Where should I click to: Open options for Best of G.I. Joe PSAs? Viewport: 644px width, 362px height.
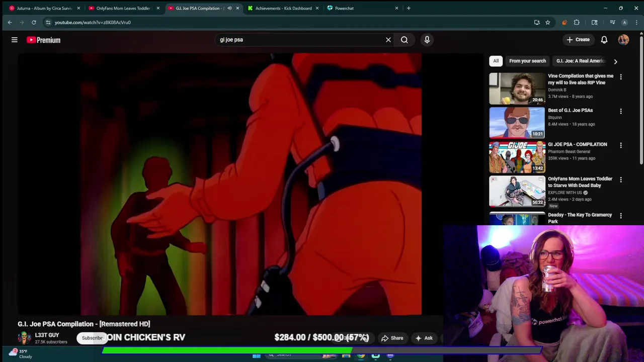pos(621,111)
